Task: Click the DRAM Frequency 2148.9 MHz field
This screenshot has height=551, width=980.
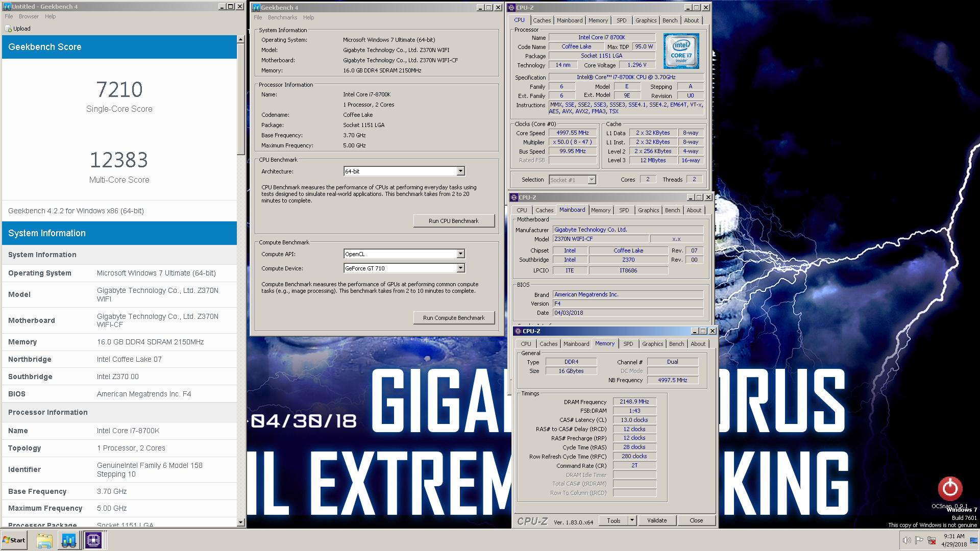Action: 634,402
